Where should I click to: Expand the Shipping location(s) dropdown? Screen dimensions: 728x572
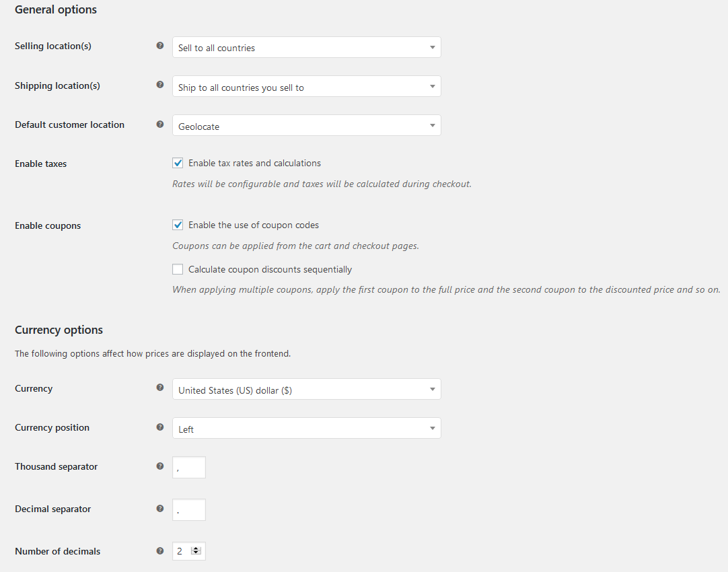[306, 86]
